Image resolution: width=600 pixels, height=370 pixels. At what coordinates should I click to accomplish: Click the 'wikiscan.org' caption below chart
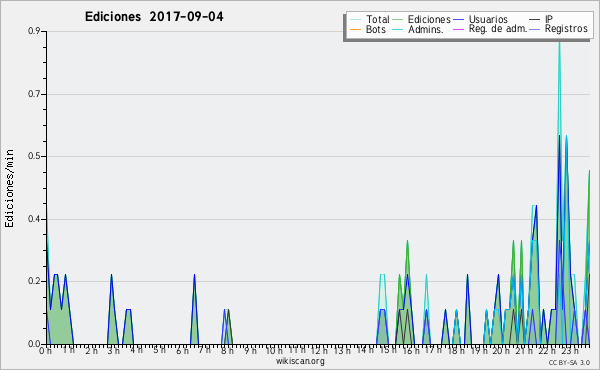[300, 361]
